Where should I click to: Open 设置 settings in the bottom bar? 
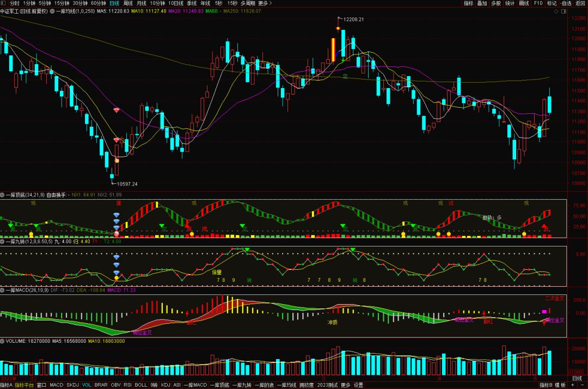(x=358, y=385)
